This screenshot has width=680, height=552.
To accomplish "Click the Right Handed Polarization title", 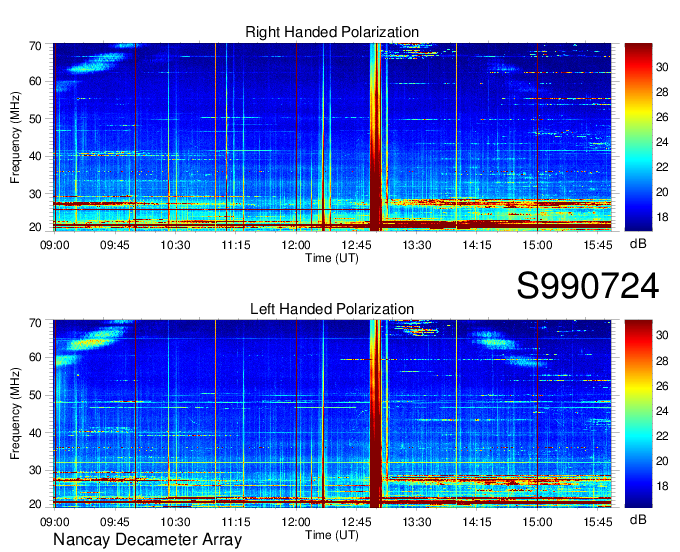I will pos(332,32).
